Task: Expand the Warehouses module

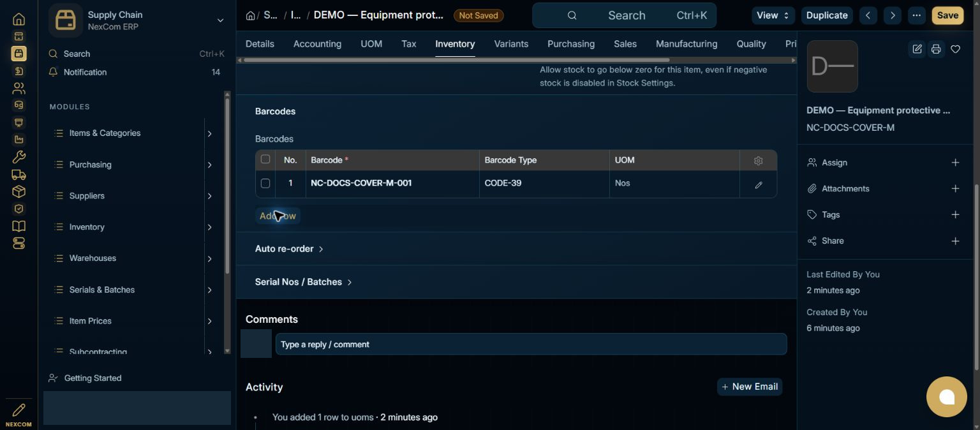Action: (x=209, y=258)
